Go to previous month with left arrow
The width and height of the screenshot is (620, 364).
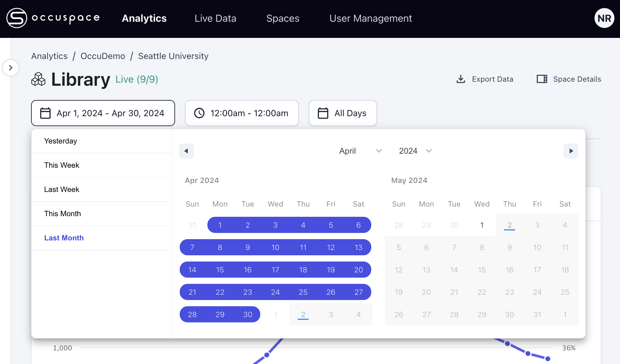[186, 151]
